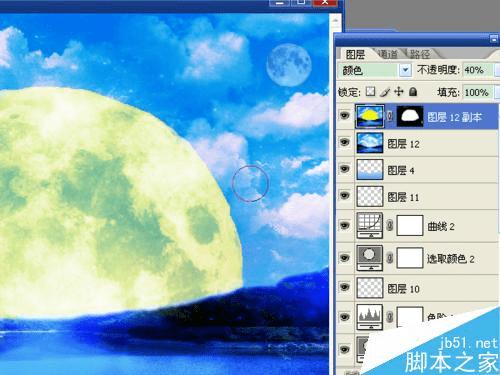Select the layer named 选取颜色 2
Viewport: 500px width, 375px height.
(451, 259)
